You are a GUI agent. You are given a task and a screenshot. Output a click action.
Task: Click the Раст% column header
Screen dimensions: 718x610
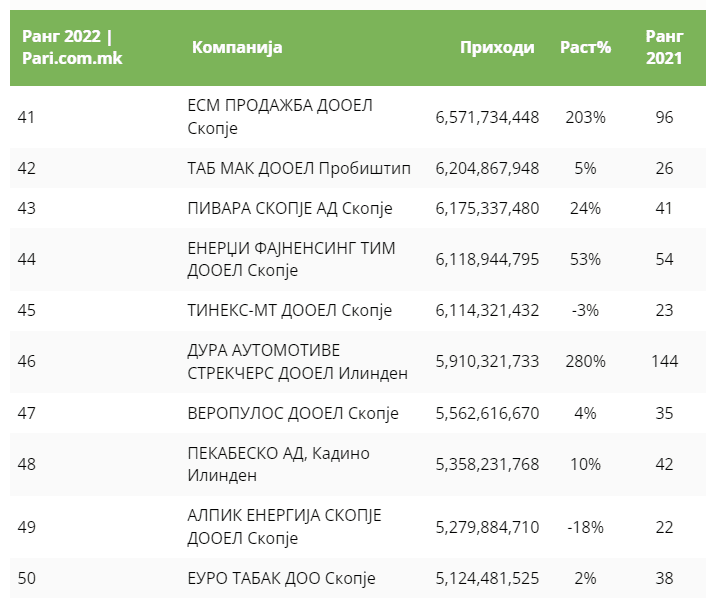pos(585,47)
